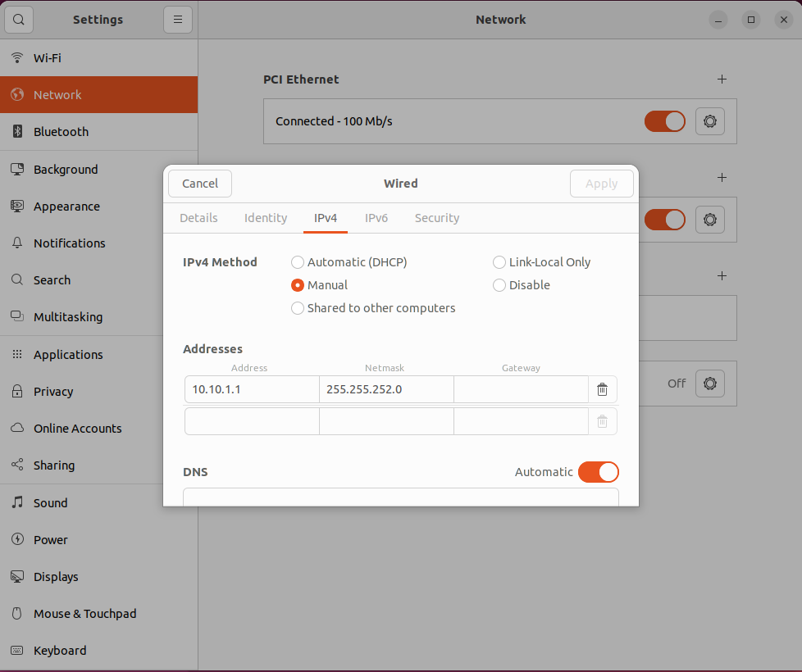Turn off PCI Ethernet connection switch
The height and width of the screenshot is (672, 802).
pyautogui.click(x=664, y=121)
